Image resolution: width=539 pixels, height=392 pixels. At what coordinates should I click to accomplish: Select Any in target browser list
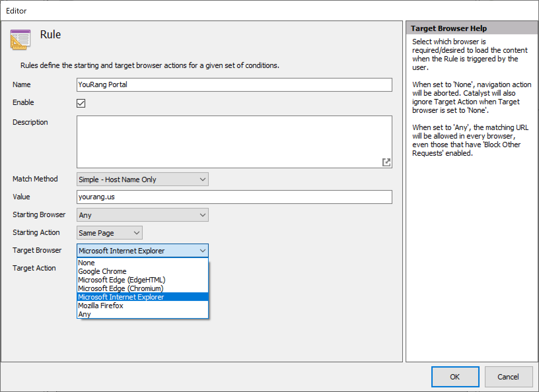85,314
